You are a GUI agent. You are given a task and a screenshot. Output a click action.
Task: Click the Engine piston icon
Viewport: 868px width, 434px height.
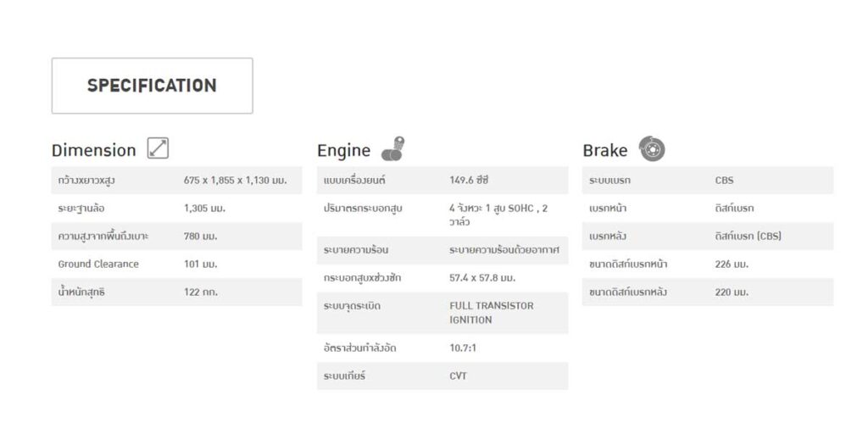coord(392,148)
